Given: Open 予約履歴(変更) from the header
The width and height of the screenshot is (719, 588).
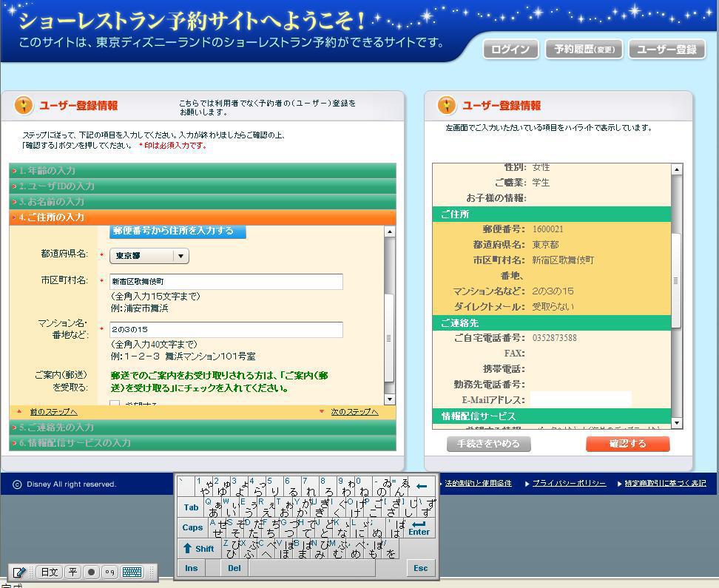Looking at the screenshot, I should point(584,49).
